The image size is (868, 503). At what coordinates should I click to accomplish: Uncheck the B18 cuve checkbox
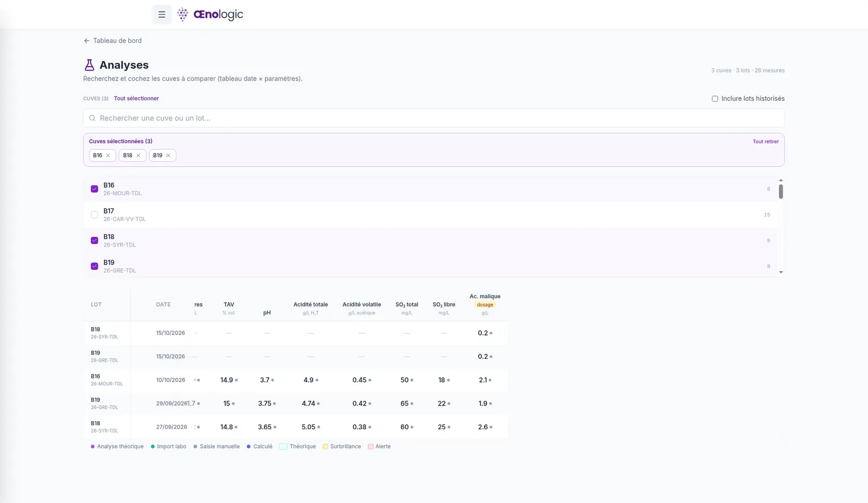tap(94, 240)
